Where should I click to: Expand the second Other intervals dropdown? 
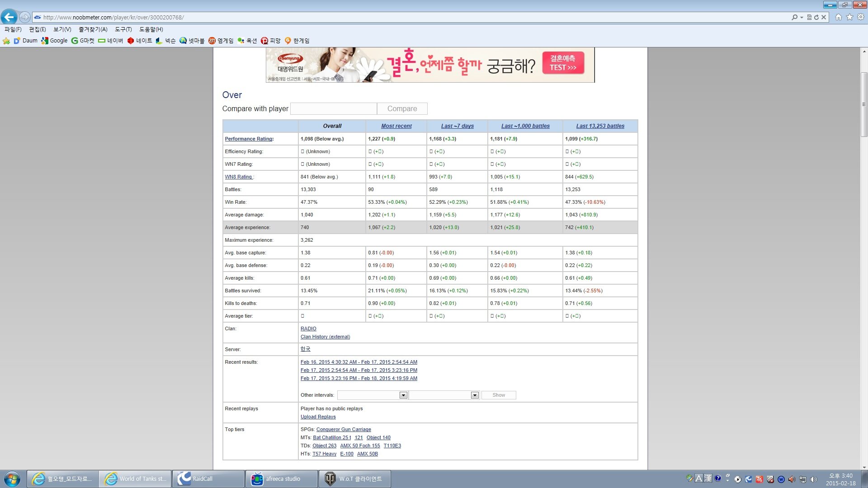pos(474,395)
